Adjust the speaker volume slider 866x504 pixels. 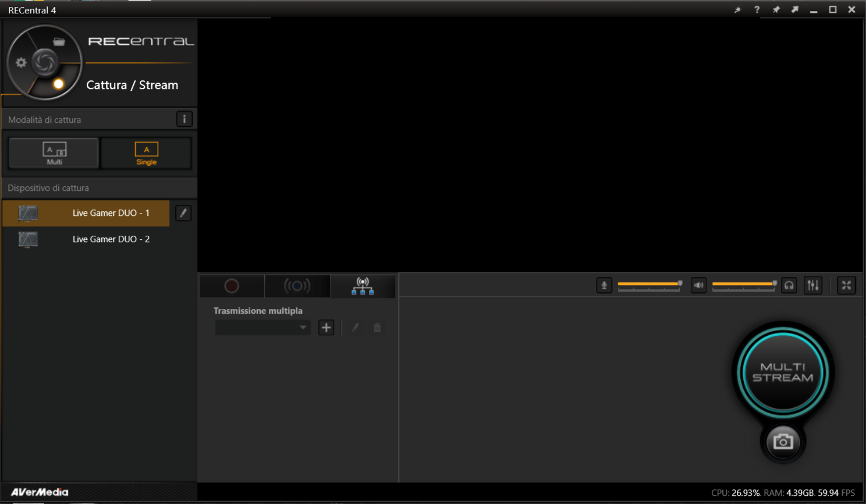pyautogui.click(x=744, y=285)
